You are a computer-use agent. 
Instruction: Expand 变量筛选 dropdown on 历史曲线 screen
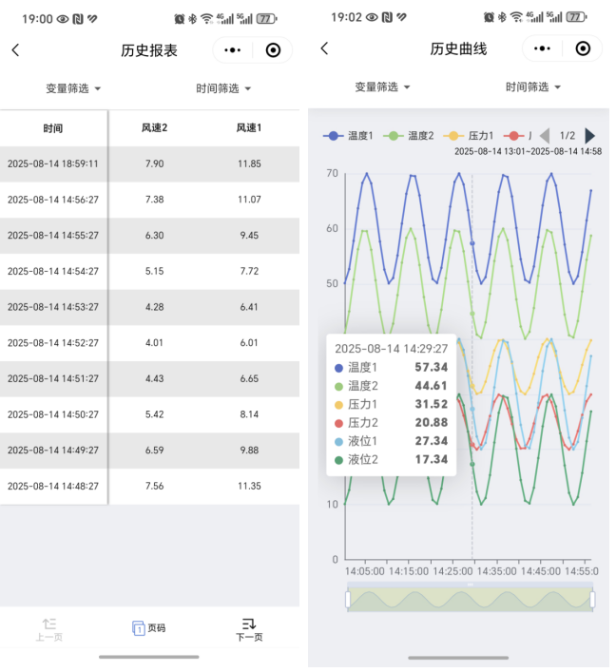point(382,87)
